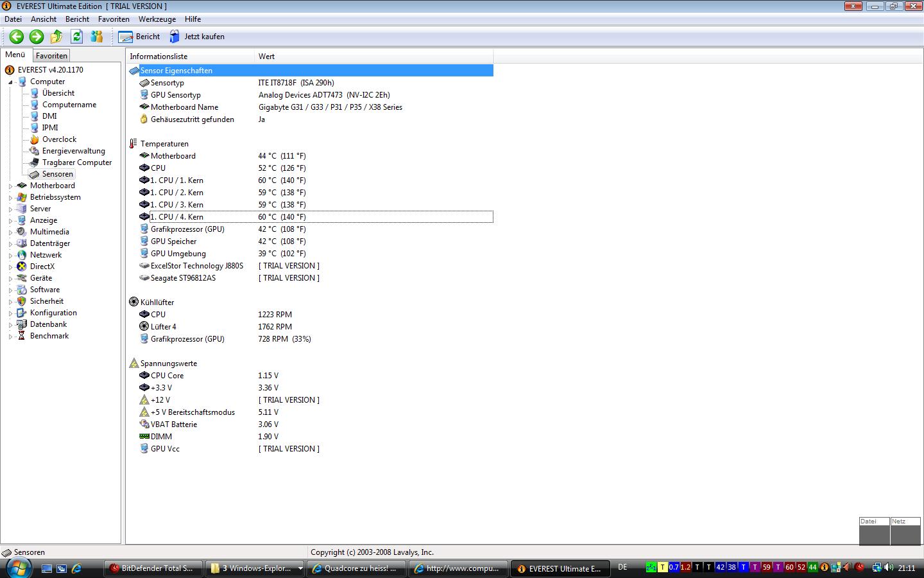Click the Konfiguration tree icon

(x=22, y=313)
